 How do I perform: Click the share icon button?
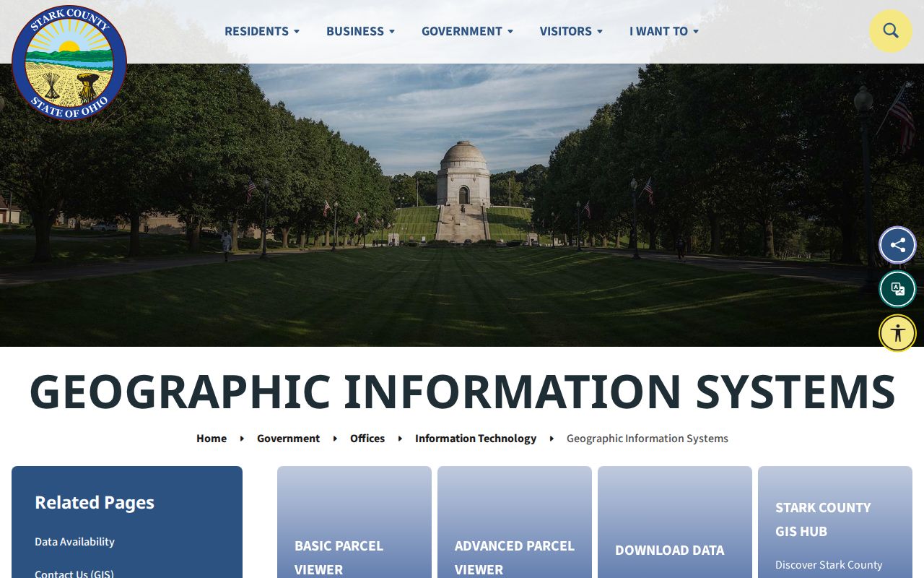point(897,245)
